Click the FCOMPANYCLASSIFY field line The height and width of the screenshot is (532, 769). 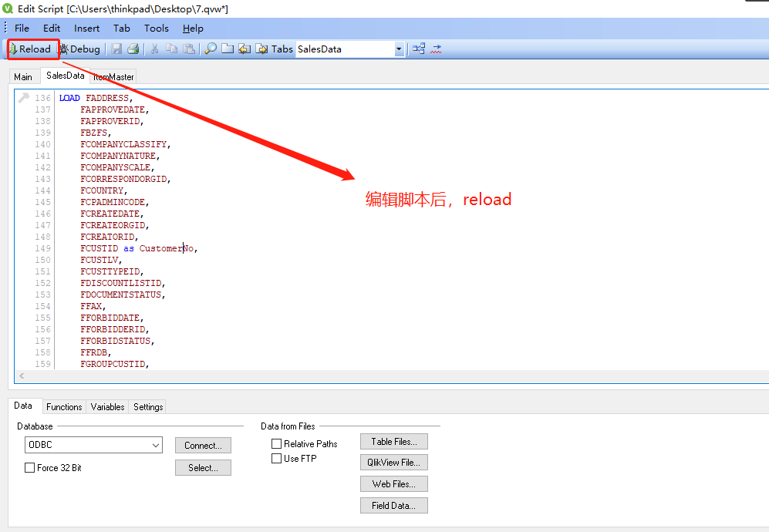[124, 144]
